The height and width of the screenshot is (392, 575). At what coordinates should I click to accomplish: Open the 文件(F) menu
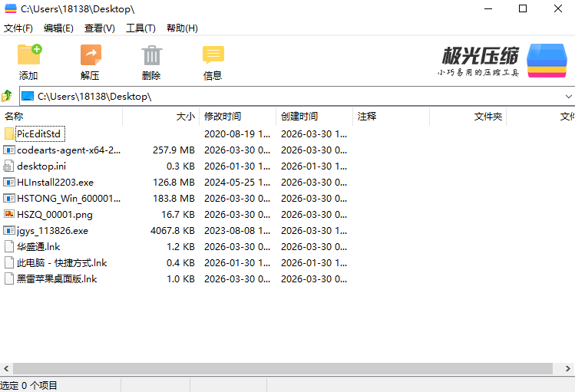coord(18,28)
